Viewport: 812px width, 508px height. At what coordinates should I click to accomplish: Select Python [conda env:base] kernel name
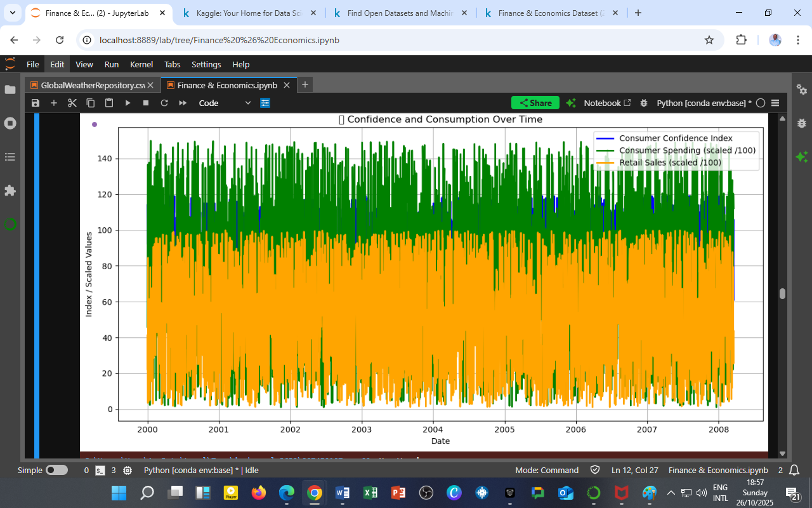click(x=704, y=103)
